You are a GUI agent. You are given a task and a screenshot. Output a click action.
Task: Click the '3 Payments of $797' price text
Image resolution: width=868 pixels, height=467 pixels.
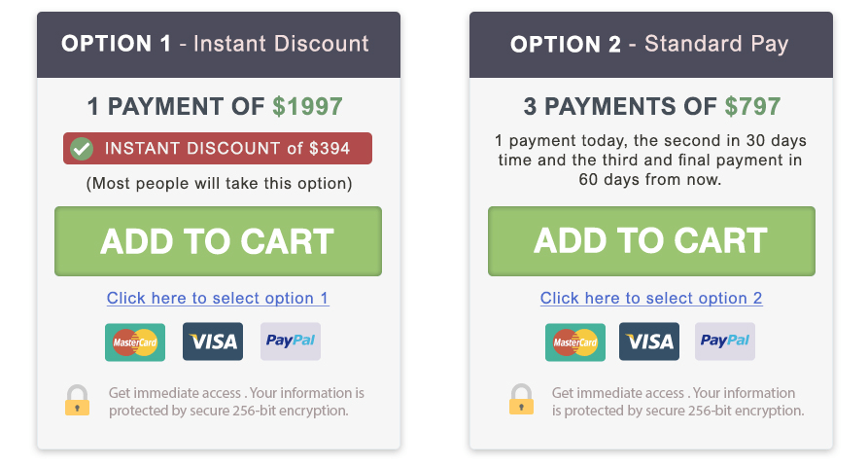[651, 106]
